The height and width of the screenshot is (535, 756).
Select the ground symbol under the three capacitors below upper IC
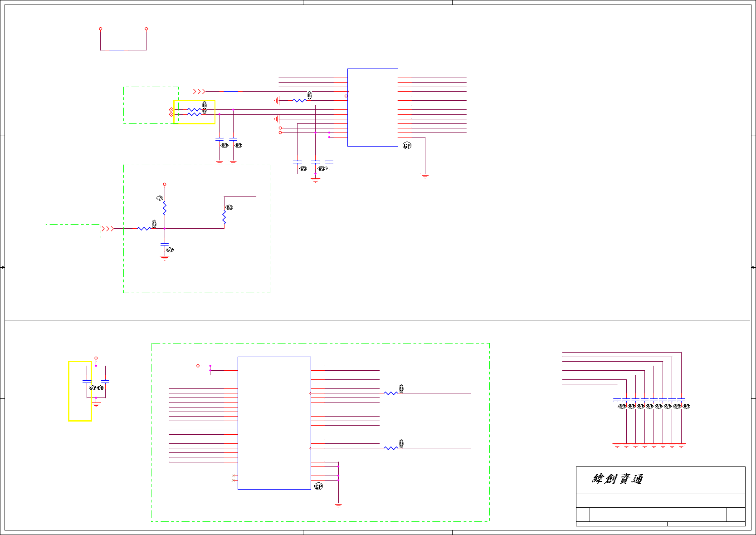315,180
